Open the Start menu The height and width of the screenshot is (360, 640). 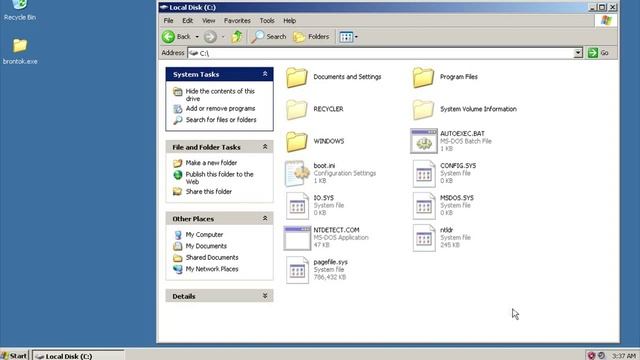tap(14, 356)
